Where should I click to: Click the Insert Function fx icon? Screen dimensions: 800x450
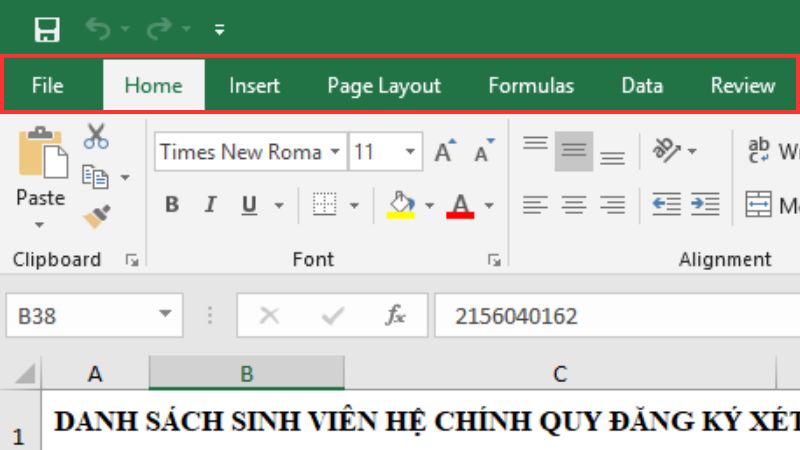tap(396, 316)
